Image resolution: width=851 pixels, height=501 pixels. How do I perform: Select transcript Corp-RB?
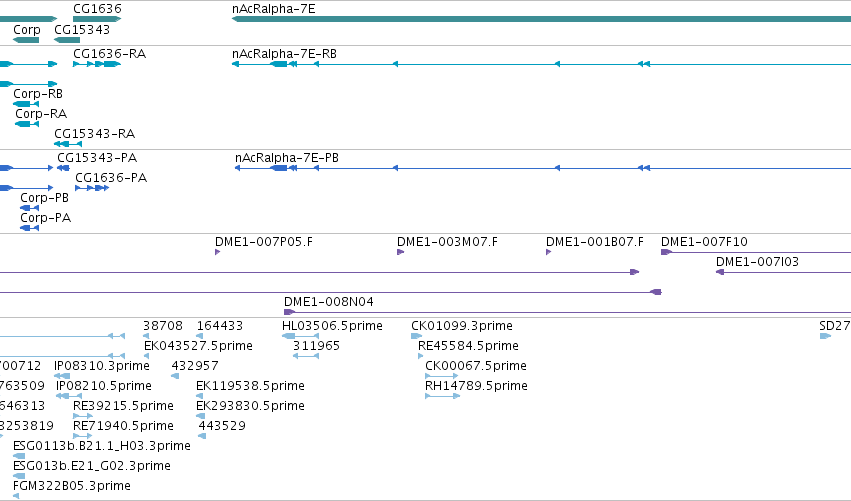click(x=38, y=94)
